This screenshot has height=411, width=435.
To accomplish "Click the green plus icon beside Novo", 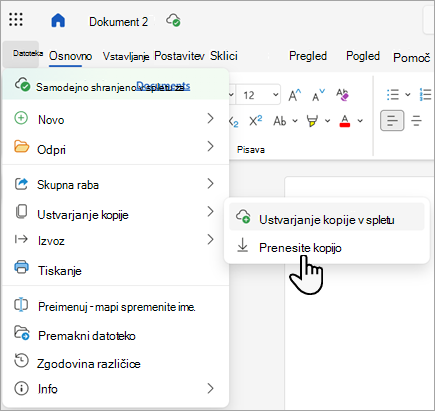I will pyautogui.click(x=21, y=118).
